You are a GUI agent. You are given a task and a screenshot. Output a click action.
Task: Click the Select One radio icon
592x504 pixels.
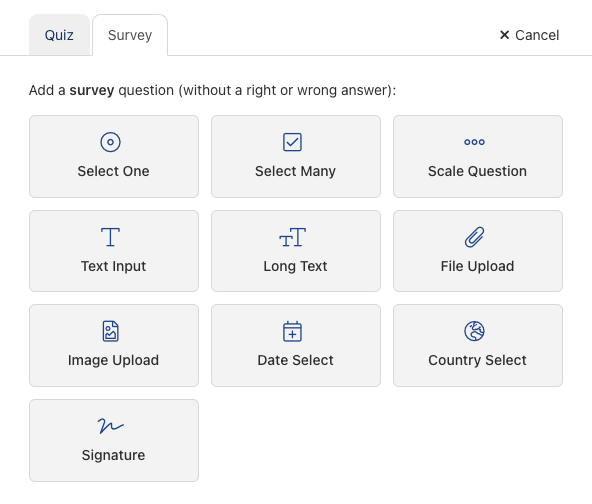[x=110, y=142]
